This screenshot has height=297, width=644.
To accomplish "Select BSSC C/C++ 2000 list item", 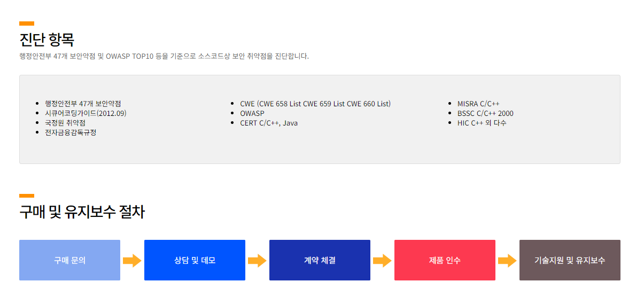I will click(485, 113).
